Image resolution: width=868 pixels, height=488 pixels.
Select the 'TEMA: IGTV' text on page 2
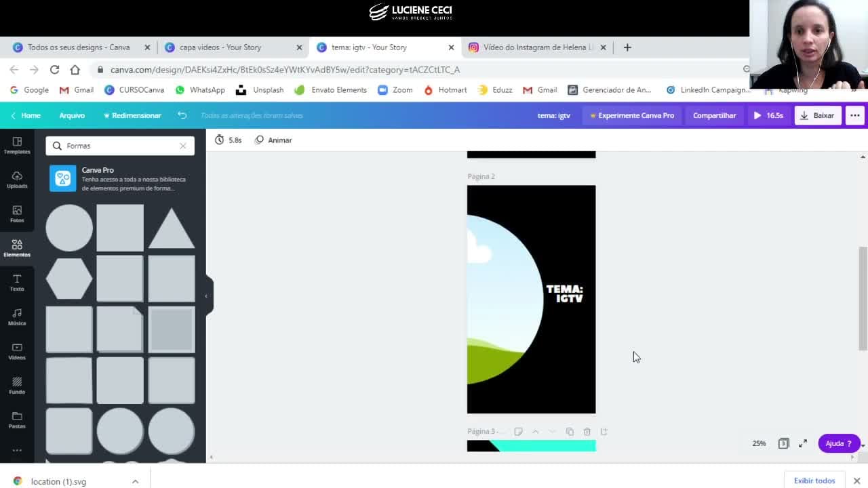point(565,293)
